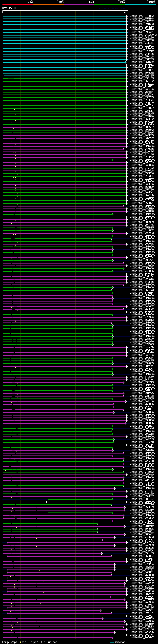Click the UniRef100_Q4R4W3 label

(x=142, y=540)
